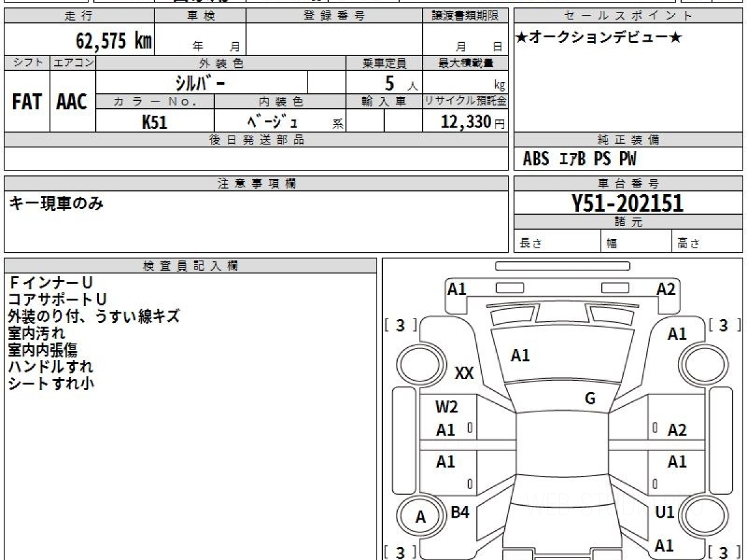Click the note 外装のり付、うすい線キズ
Screen dimensions: 747x560
pos(94,316)
